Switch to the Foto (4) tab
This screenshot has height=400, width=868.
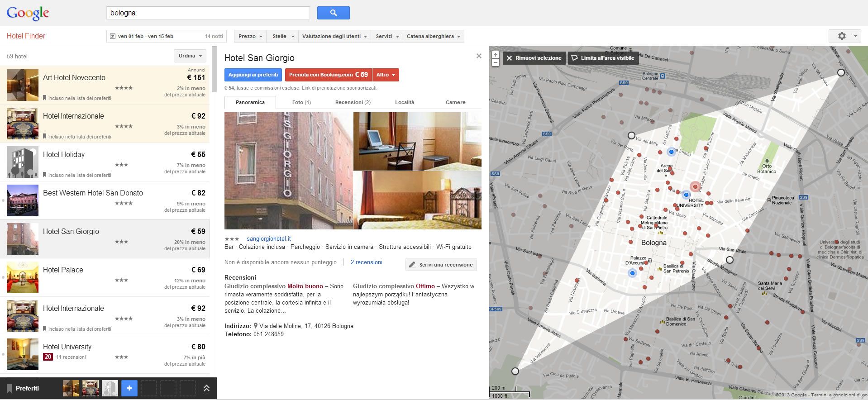pyautogui.click(x=301, y=102)
